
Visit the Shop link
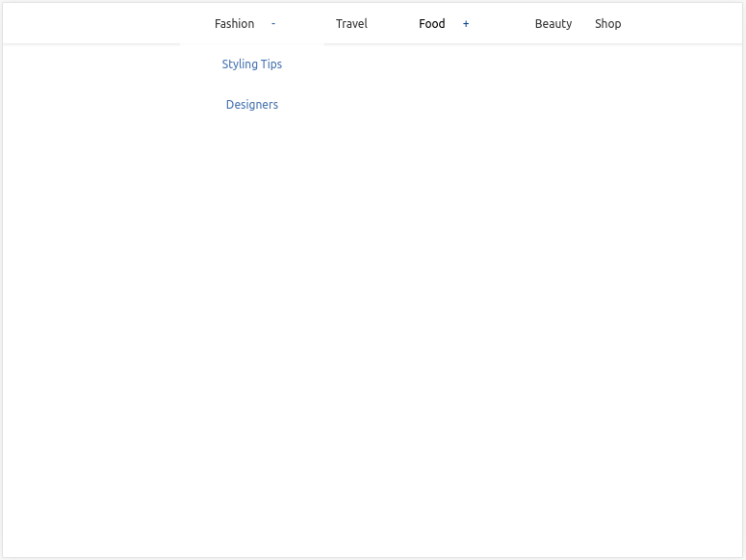pos(607,24)
